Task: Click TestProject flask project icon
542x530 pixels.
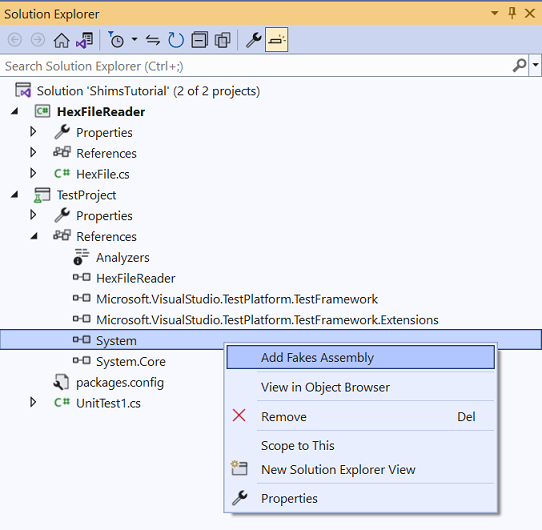Action: pos(42,195)
